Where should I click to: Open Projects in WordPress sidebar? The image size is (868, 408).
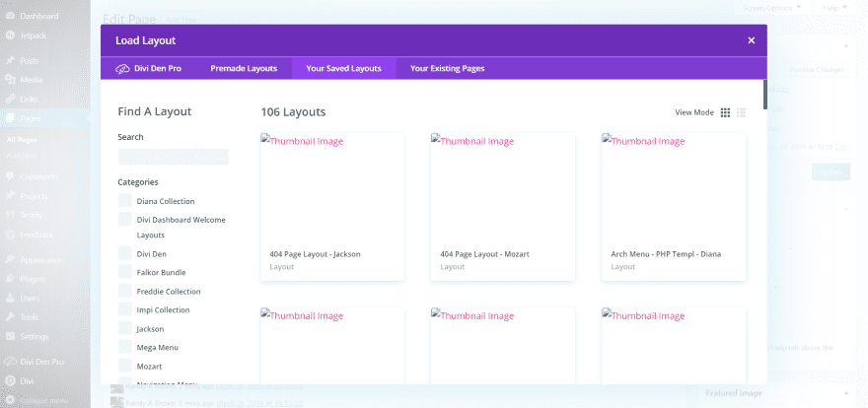pyautogui.click(x=34, y=196)
